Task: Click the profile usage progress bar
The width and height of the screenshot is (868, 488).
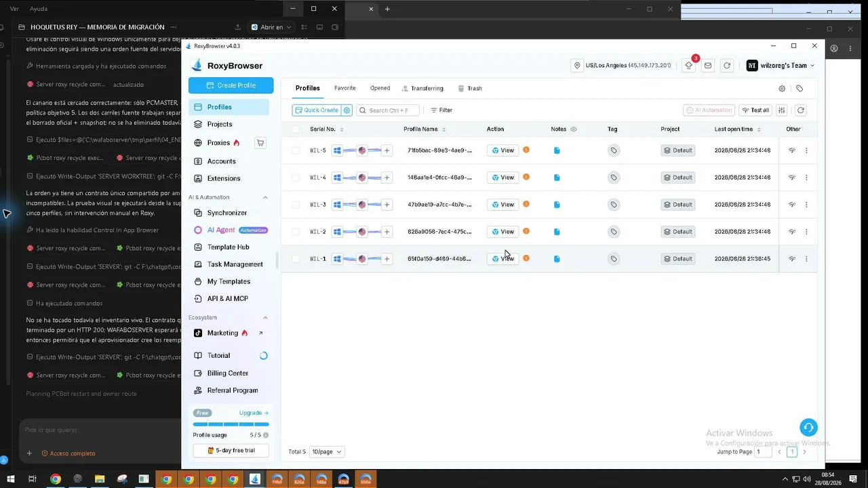Action: (x=231, y=424)
